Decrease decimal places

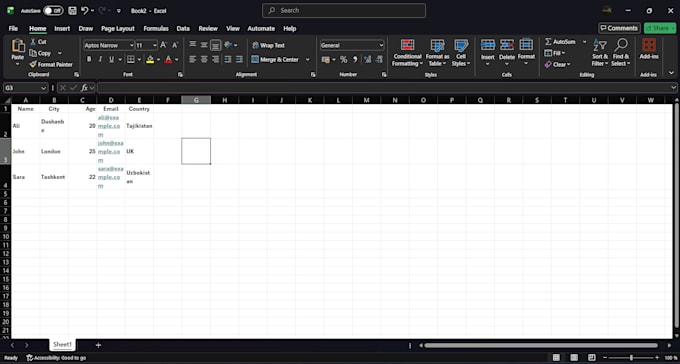pos(379,59)
